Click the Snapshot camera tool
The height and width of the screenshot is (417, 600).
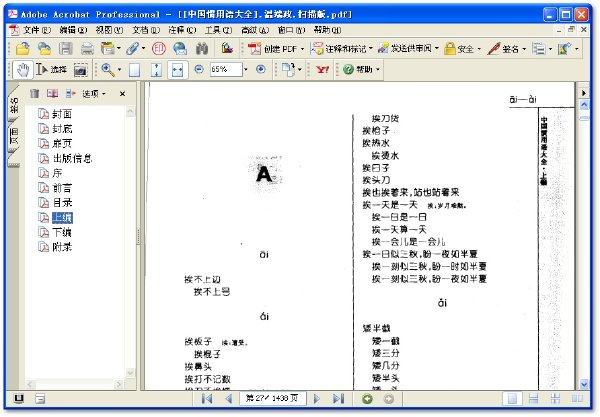(x=81, y=70)
